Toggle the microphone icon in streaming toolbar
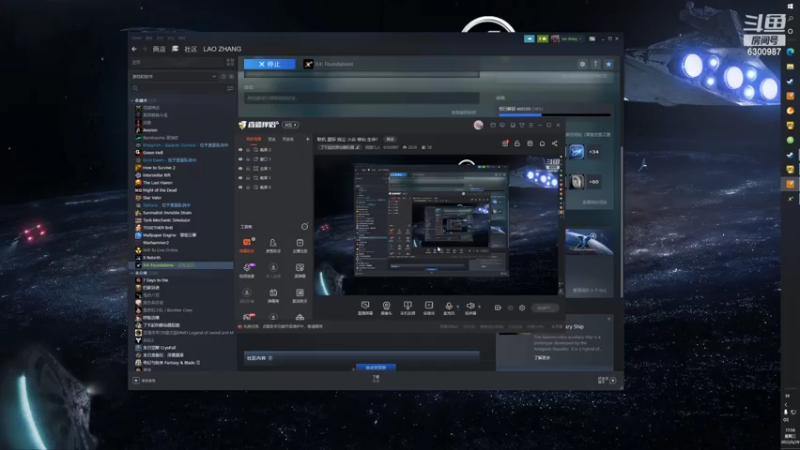The width and height of the screenshot is (800, 450). pyautogui.click(x=448, y=308)
